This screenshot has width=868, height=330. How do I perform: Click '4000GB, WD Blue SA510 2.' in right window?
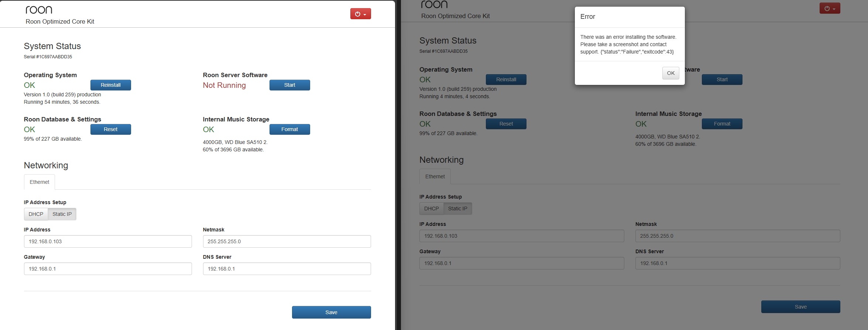point(668,137)
